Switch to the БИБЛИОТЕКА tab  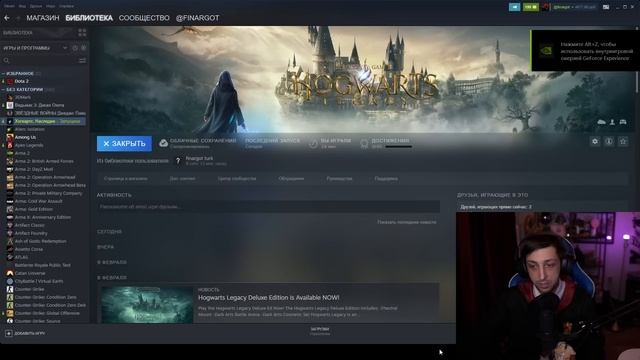pos(89,18)
